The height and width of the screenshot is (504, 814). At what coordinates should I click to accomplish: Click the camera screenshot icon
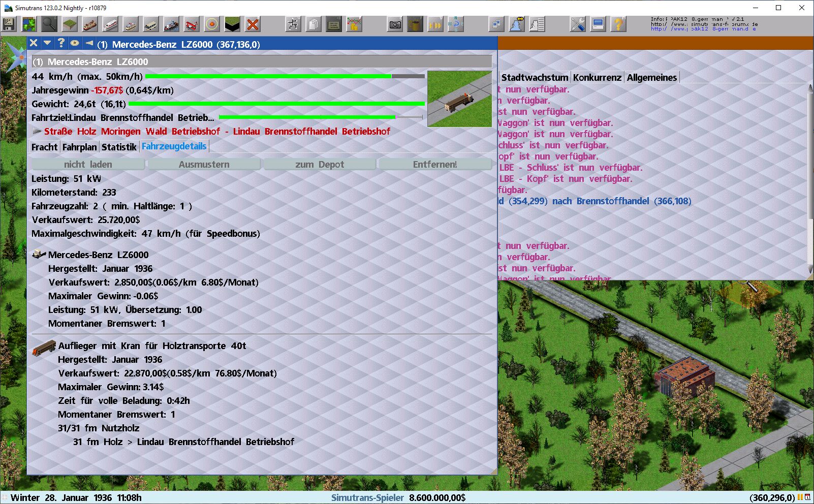[395, 24]
